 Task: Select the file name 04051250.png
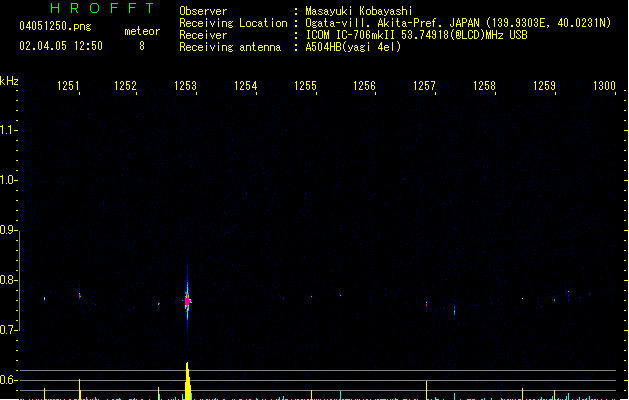coord(55,26)
